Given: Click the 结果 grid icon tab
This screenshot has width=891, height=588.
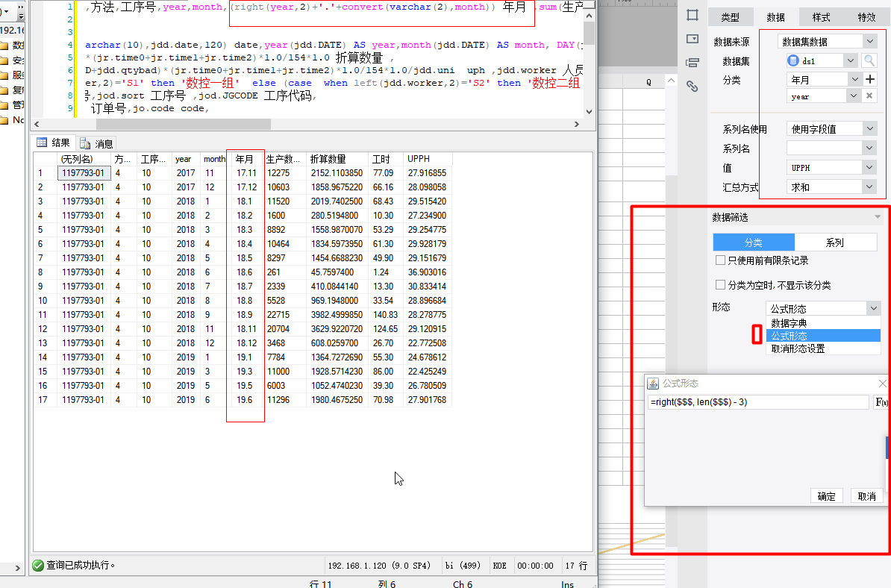Looking at the screenshot, I should pos(42,143).
